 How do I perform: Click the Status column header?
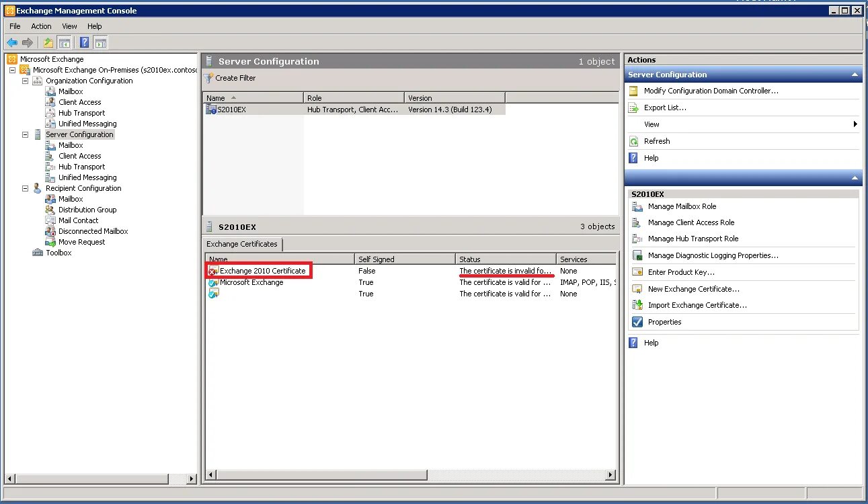(x=506, y=259)
